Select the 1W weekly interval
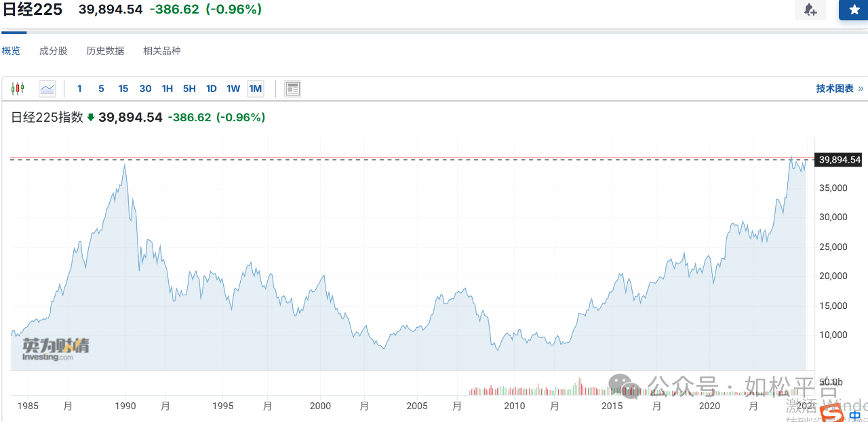 [233, 89]
